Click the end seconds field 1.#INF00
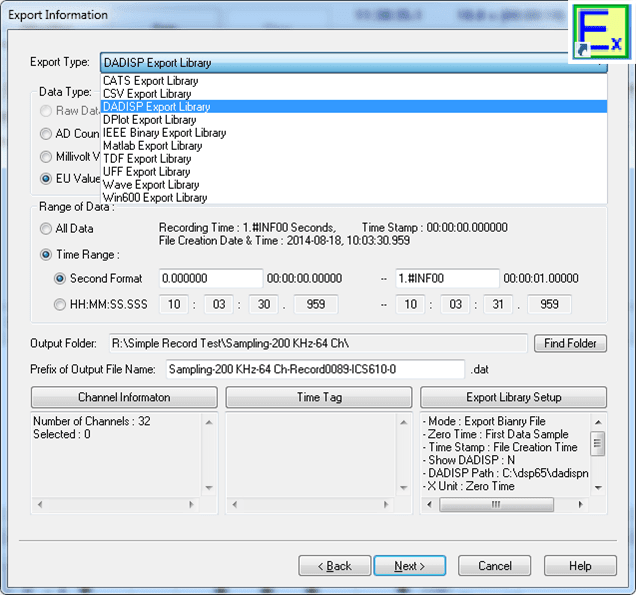636x595 pixels. tap(447, 279)
